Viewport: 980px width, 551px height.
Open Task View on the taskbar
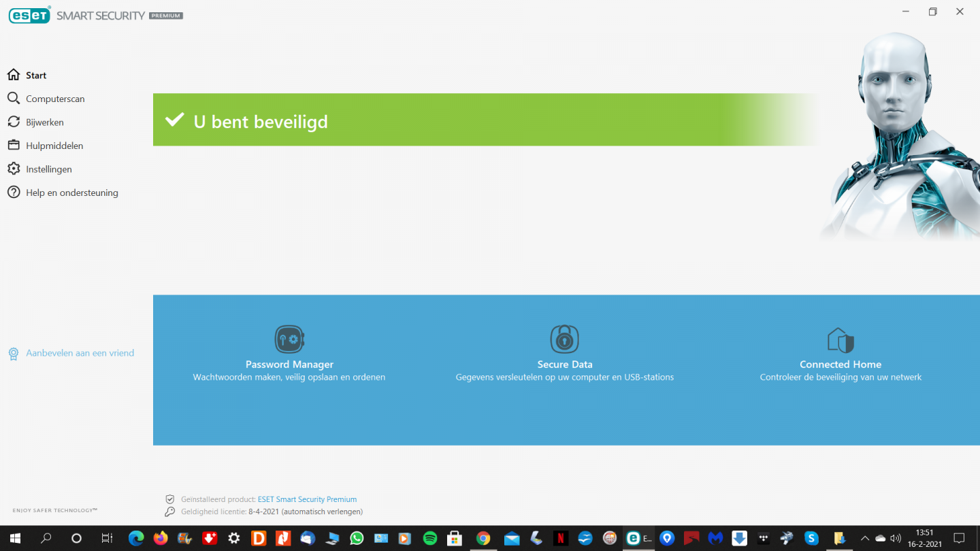[x=107, y=538]
